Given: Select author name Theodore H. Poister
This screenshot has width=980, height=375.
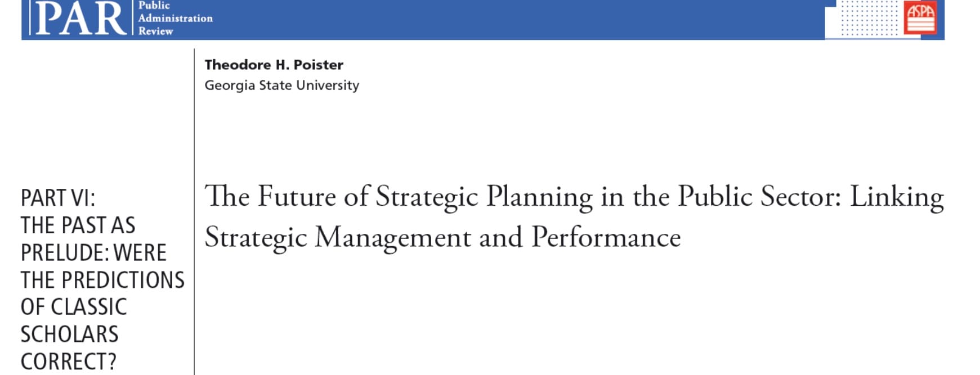Looking at the screenshot, I should (x=274, y=65).
